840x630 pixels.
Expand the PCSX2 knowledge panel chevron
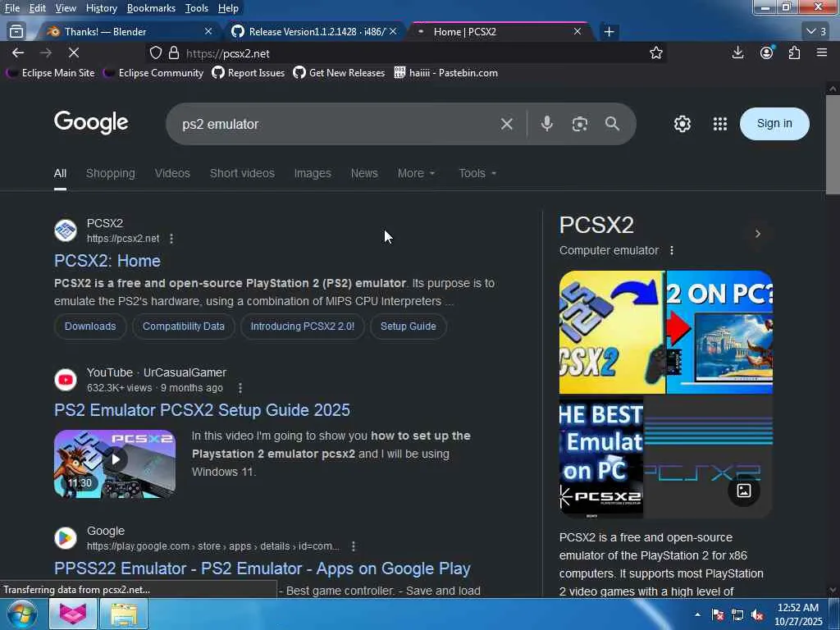(757, 234)
